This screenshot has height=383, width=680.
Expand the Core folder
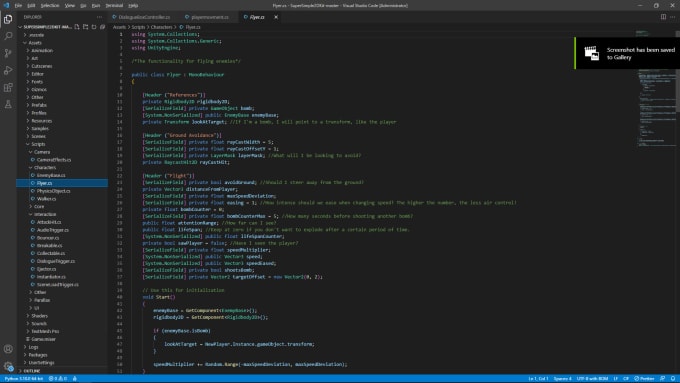tap(39, 206)
